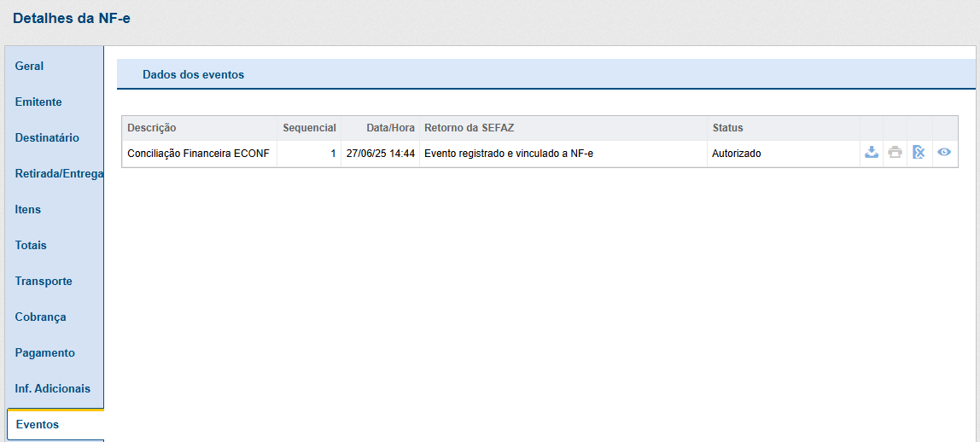
Task: Click the Descrição column header
Action: (x=152, y=128)
